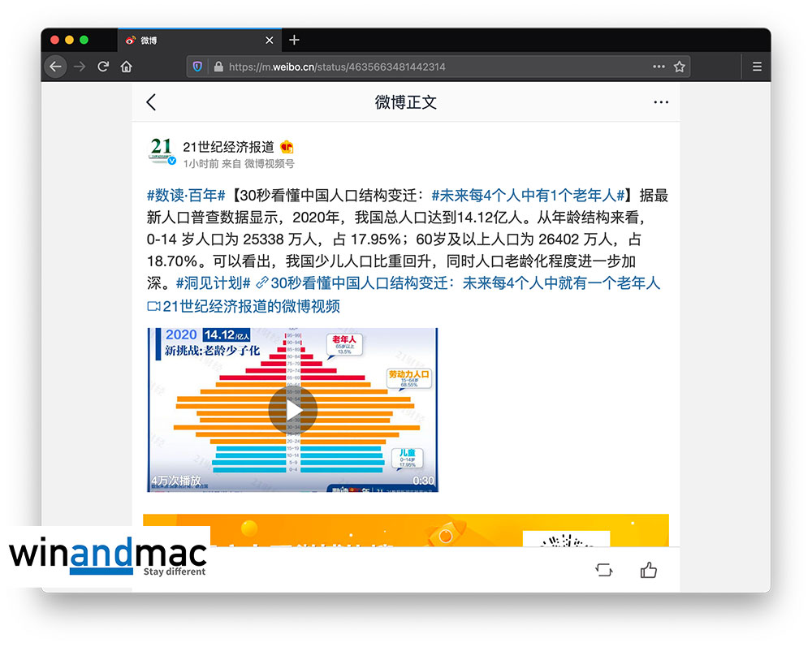Close the 微博 browser tab

click(270, 41)
